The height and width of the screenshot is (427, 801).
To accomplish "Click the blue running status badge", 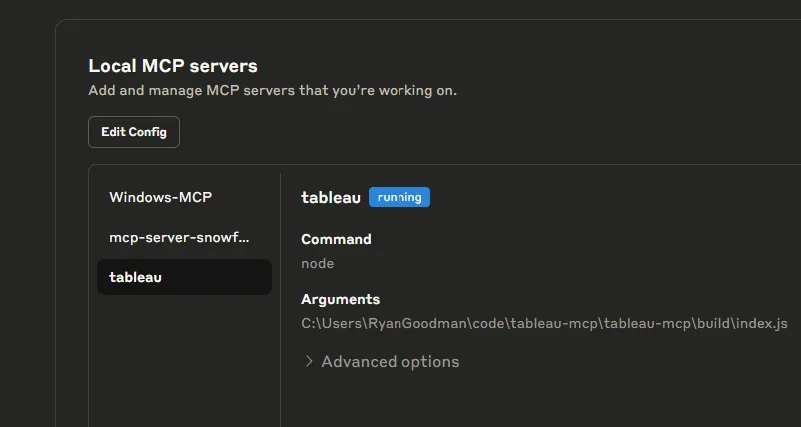I will point(399,197).
